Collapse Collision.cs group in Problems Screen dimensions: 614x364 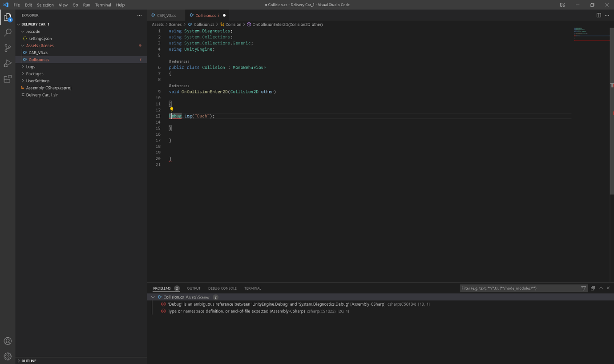[x=153, y=297]
